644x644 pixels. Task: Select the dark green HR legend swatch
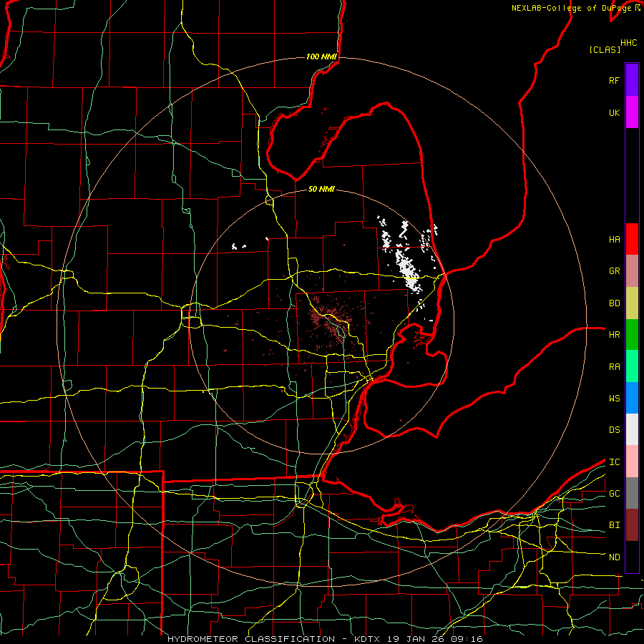[x=632, y=335]
